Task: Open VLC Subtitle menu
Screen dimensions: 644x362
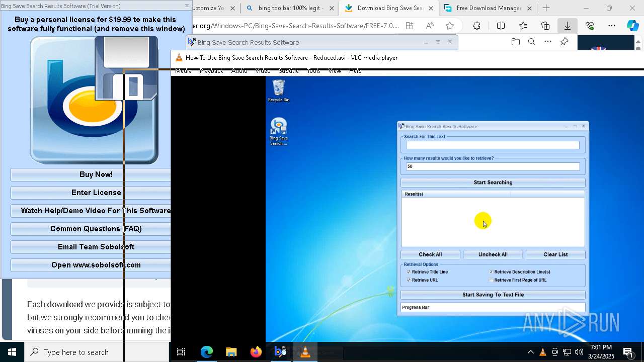Action: click(289, 71)
